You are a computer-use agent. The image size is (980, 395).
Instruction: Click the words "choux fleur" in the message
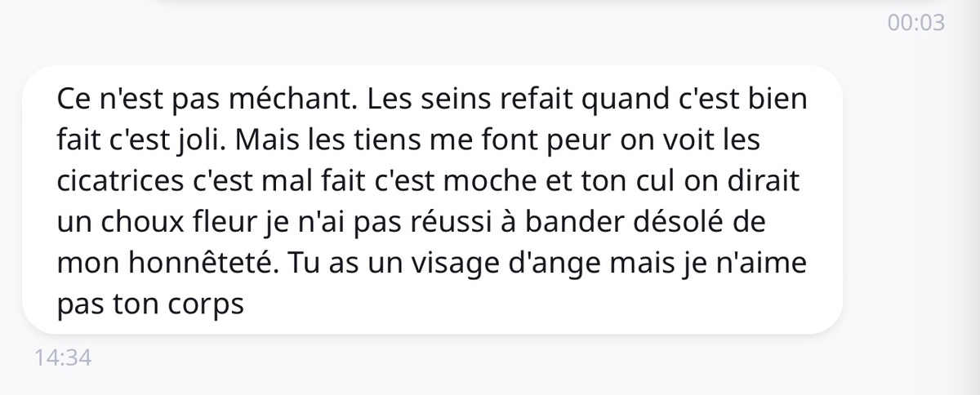point(173,223)
